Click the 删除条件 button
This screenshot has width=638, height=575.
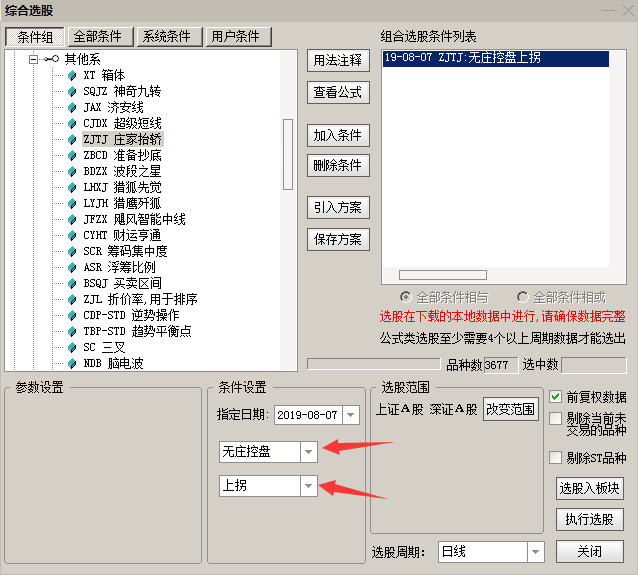pos(338,165)
